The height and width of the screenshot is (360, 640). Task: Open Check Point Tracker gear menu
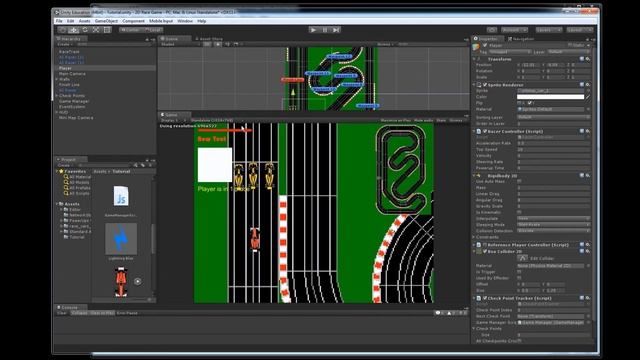(588, 298)
